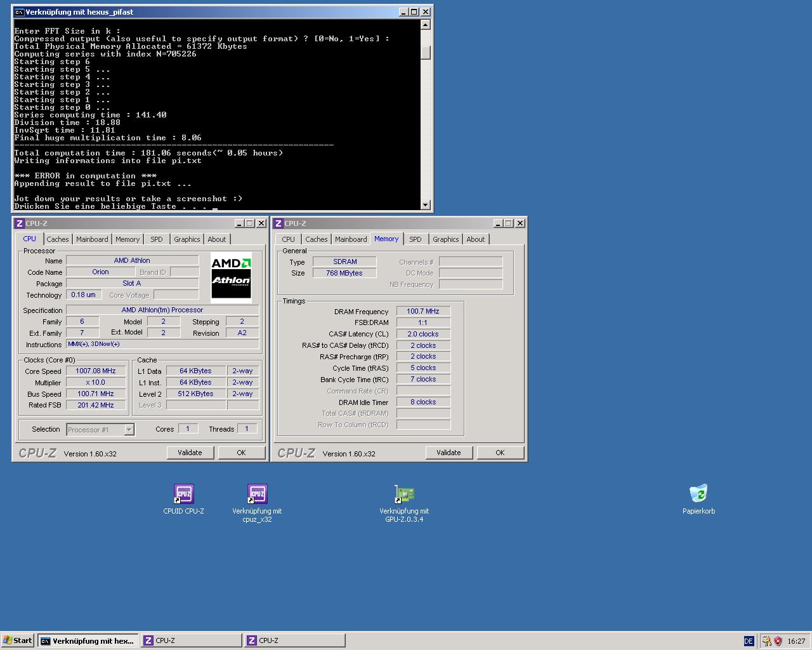Open the About tab in left CPU-Z window
Screen dimensions: 812x650
point(217,239)
